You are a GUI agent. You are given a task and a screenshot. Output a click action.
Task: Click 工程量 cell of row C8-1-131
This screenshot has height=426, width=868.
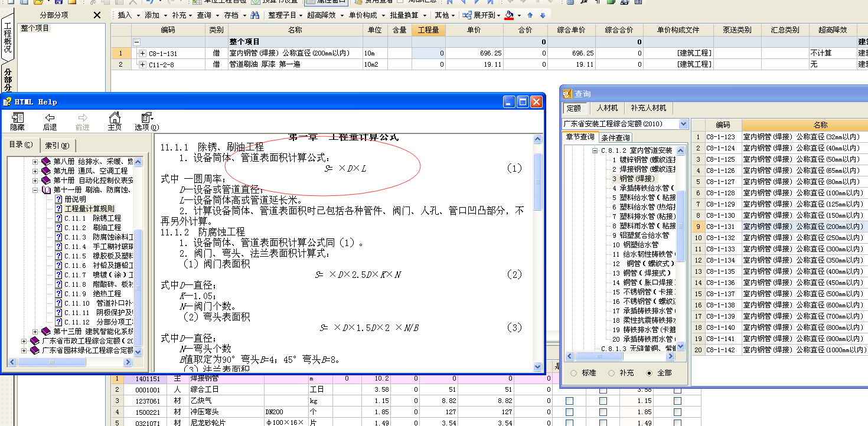click(428, 53)
